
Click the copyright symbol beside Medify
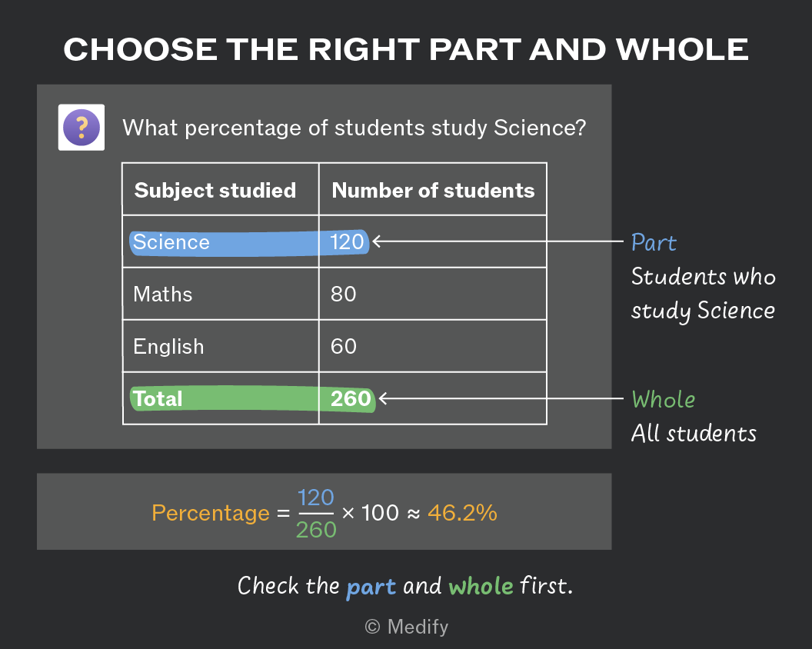(372, 627)
